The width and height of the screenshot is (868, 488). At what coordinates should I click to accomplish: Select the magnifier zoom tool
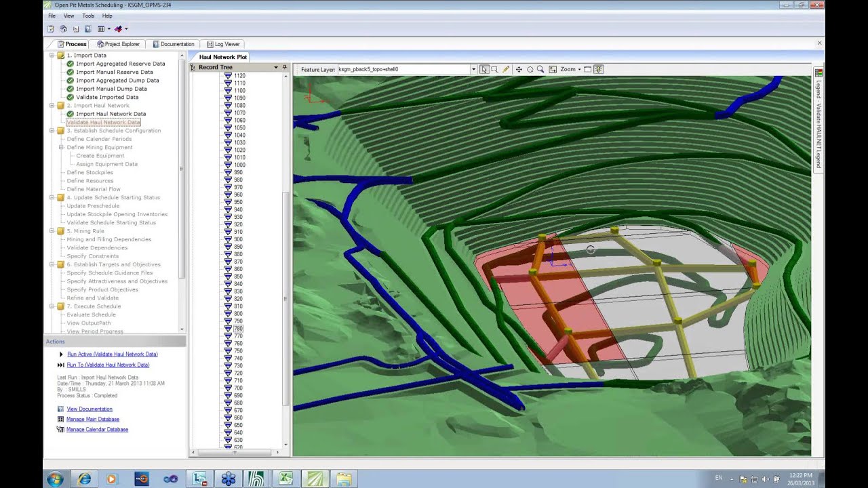(x=540, y=69)
